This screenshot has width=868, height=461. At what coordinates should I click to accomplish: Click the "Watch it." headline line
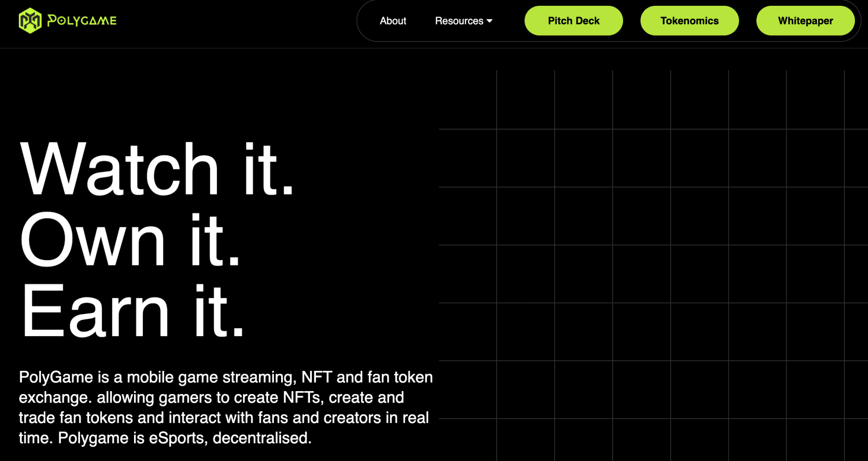157,169
